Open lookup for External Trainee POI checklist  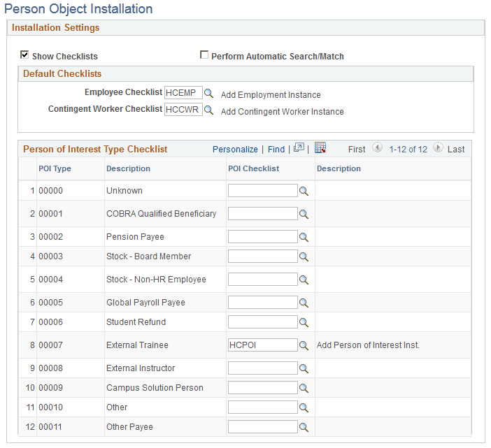[x=304, y=345]
